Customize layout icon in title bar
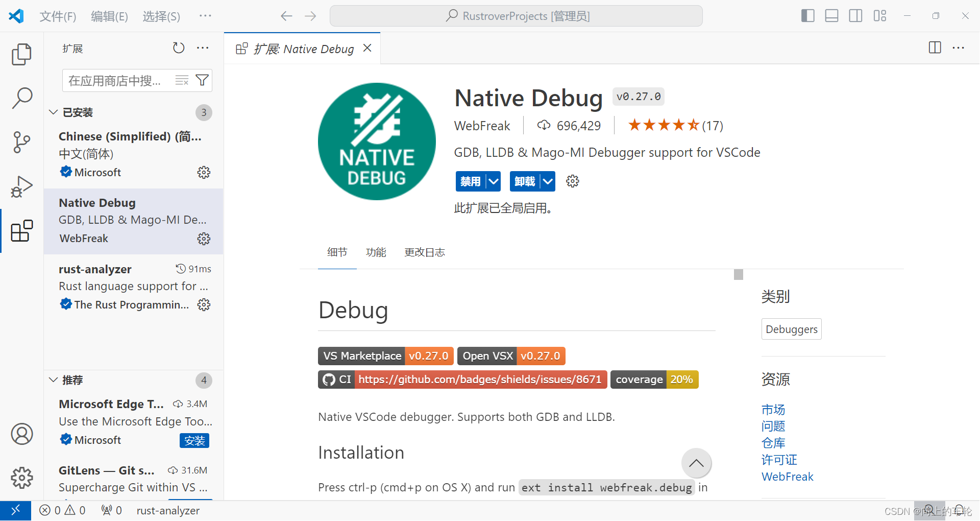The height and width of the screenshot is (521, 980). (x=879, y=16)
